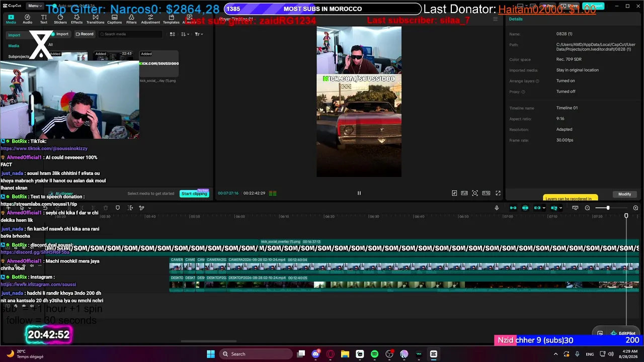This screenshot has width=644, height=362.
Task: Pause playback in the player
Action: coord(359,193)
